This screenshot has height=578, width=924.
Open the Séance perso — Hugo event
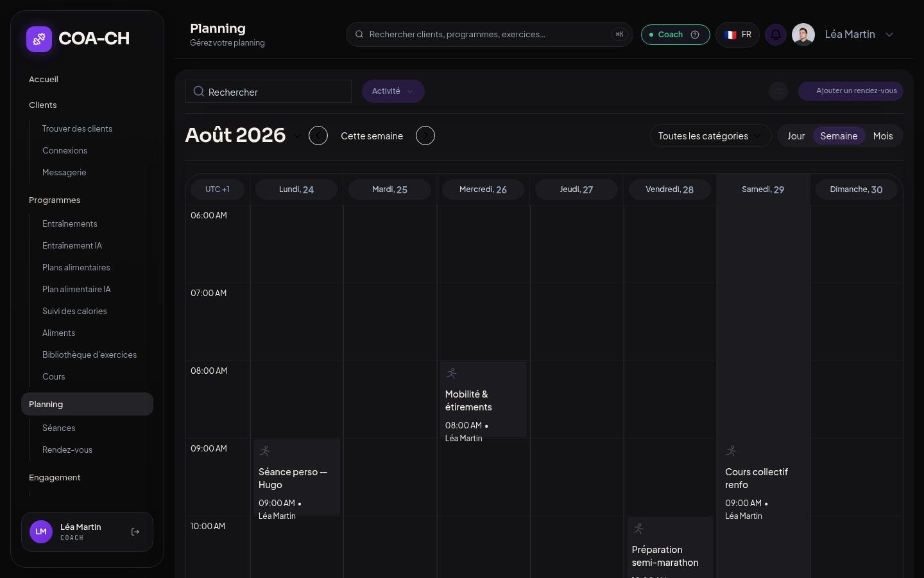pyautogui.click(x=296, y=477)
